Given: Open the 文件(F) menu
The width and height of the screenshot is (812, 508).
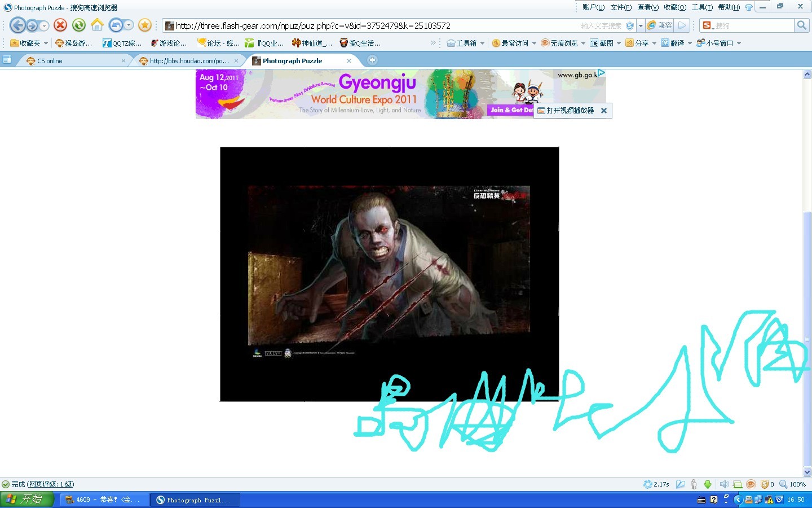Looking at the screenshot, I should point(621,7).
